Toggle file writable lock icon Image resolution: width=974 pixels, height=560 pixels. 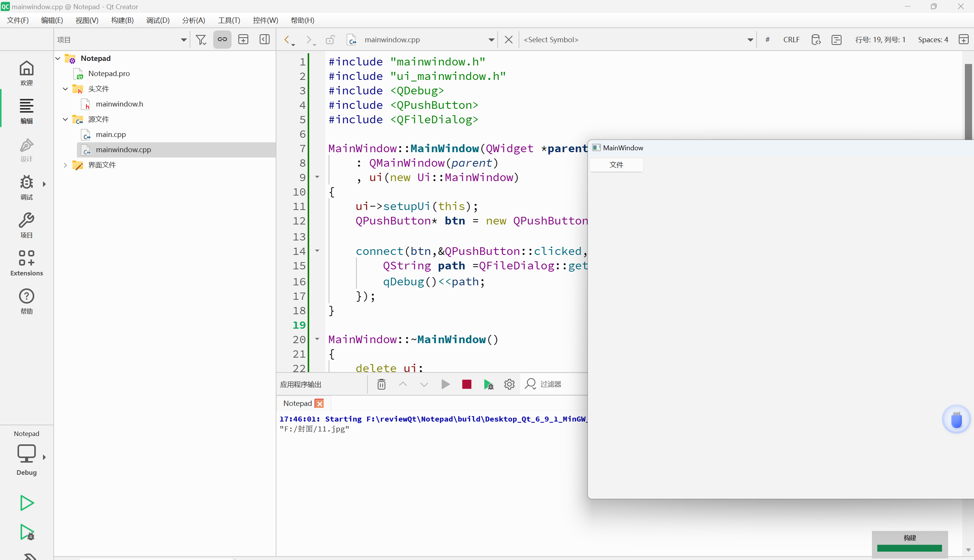[x=330, y=40]
